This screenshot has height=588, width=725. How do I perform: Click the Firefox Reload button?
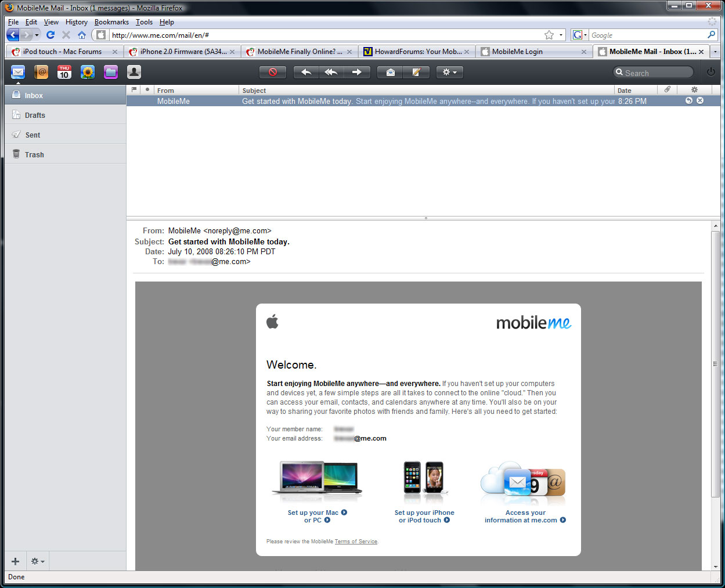coord(51,35)
